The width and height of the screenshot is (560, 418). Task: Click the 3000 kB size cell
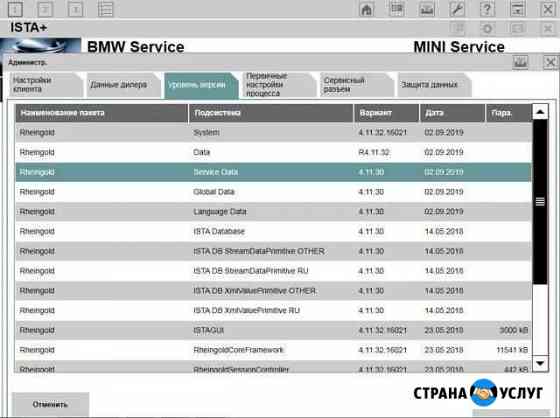tap(514, 330)
